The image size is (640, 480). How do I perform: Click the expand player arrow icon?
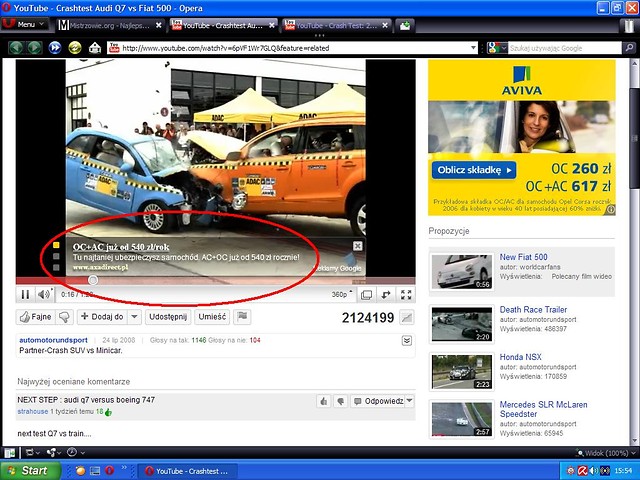tap(386, 295)
